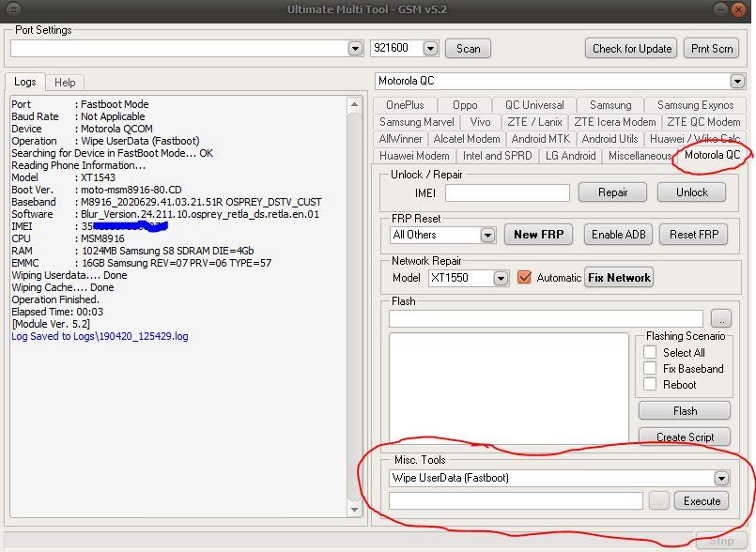Uncheck the Automatic checkbox

[524, 278]
